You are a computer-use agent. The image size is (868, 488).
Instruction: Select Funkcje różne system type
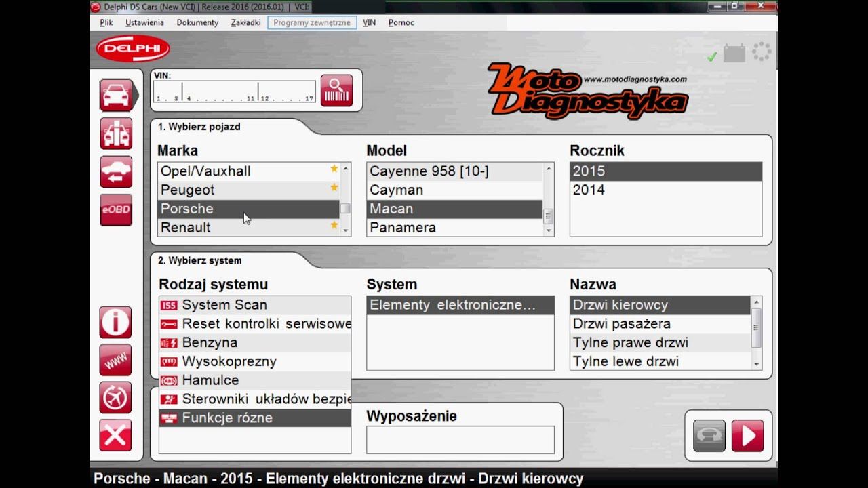(x=255, y=418)
